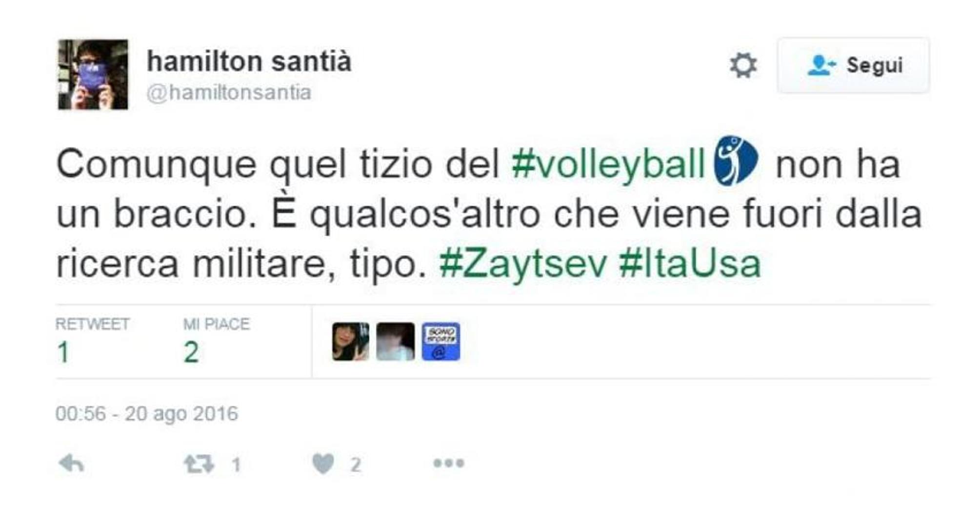
Task: Like the tweet with heart icon
Action: point(323,464)
